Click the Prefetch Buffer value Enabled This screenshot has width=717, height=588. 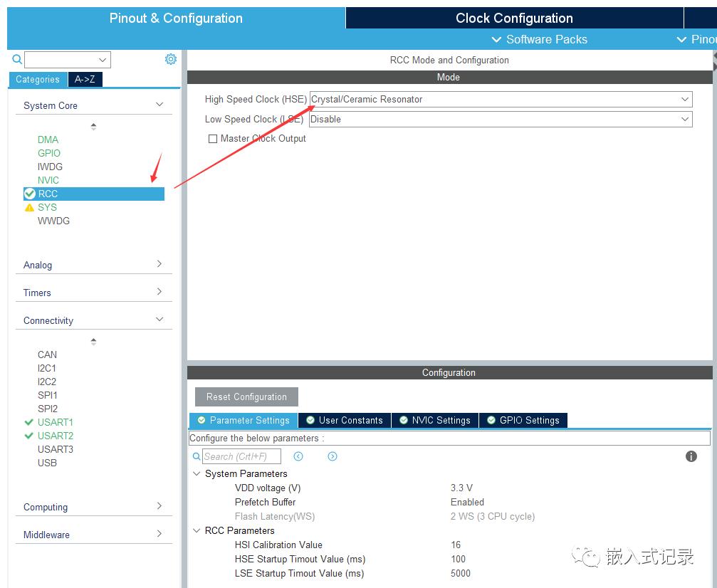click(467, 502)
